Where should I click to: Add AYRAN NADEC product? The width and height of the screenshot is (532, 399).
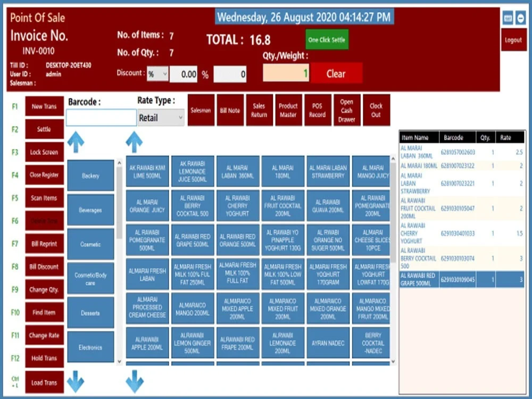click(328, 343)
